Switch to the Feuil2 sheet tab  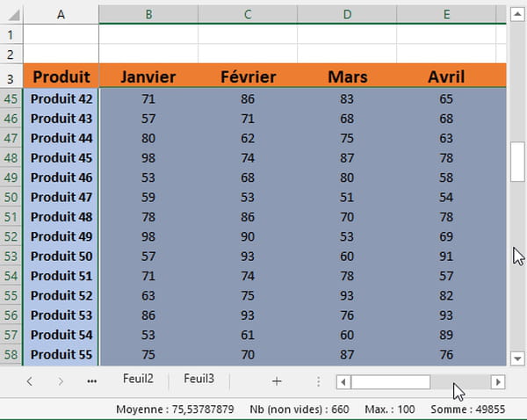coord(138,379)
